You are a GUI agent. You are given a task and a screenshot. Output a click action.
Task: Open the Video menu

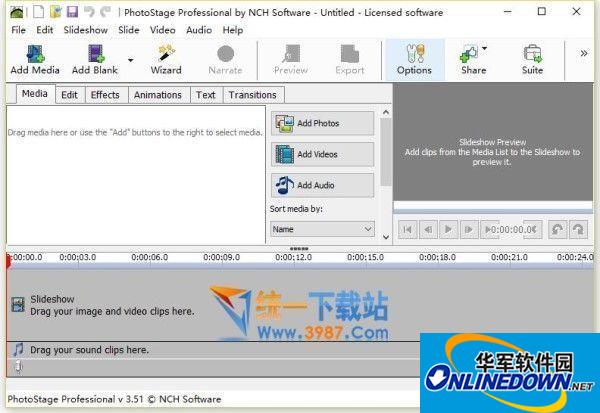click(x=163, y=30)
